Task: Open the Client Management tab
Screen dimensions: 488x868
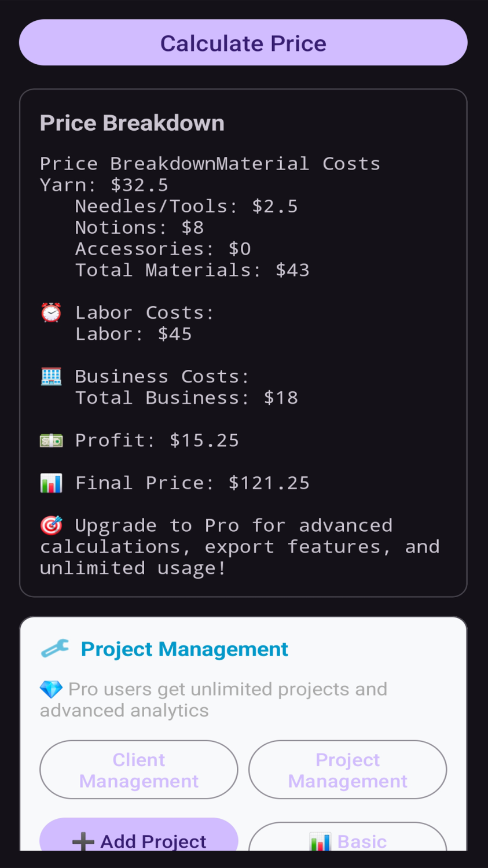Action: (139, 770)
